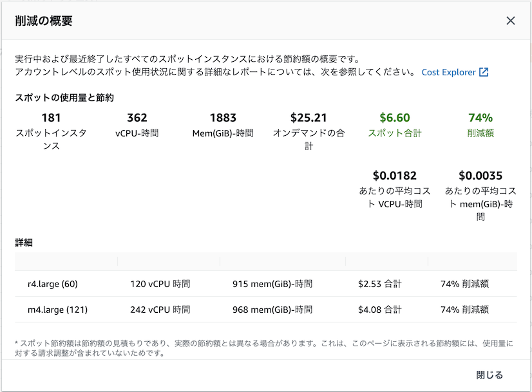Close the 削減の概要 dialog with the X icon
The height and width of the screenshot is (392, 532).
[x=511, y=21]
